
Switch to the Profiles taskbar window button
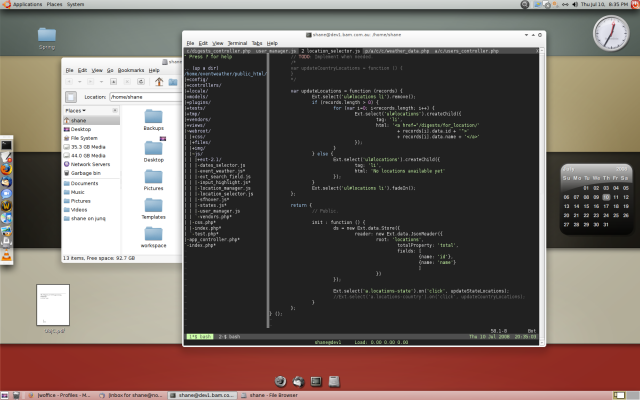[x=60, y=395]
